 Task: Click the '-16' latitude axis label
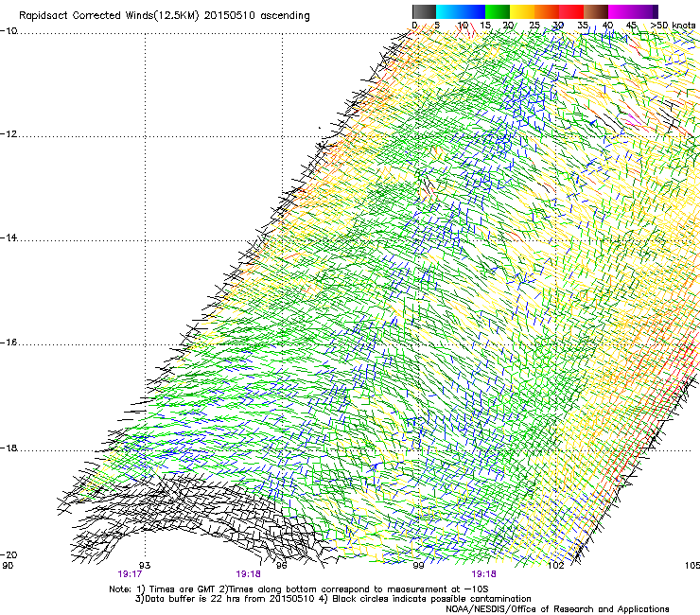tap(9, 343)
